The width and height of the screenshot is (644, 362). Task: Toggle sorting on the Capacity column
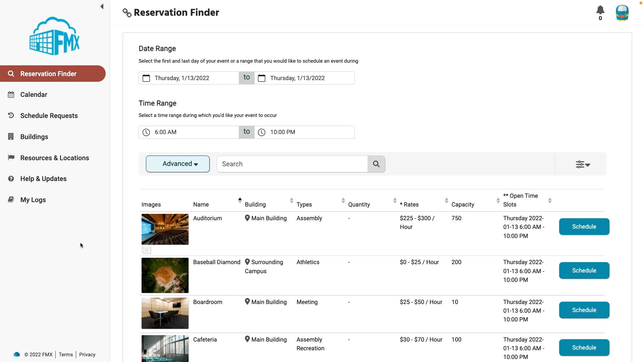click(x=446, y=200)
